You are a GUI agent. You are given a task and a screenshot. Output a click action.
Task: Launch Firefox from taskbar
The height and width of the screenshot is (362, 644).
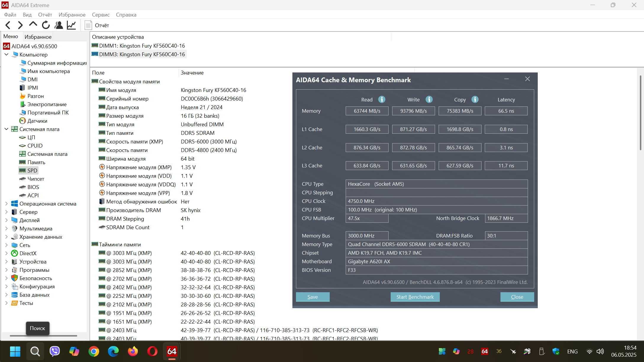[133, 351]
